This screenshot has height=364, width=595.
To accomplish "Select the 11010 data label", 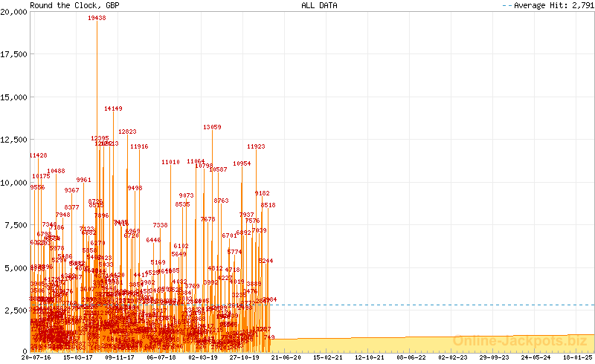I will click(x=171, y=162).
